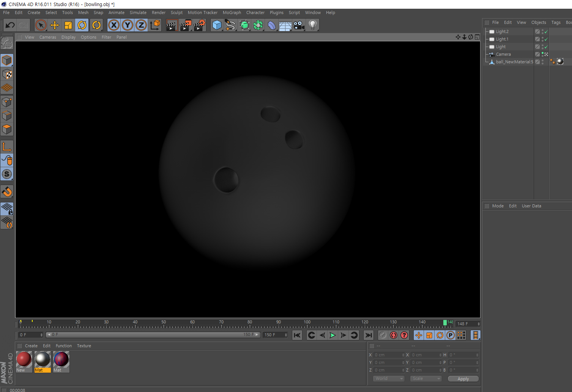Image resolution: width=572 pixels, height=392 pixels.
Task: Add a Bend deformer
Action: tap(272, 25)
